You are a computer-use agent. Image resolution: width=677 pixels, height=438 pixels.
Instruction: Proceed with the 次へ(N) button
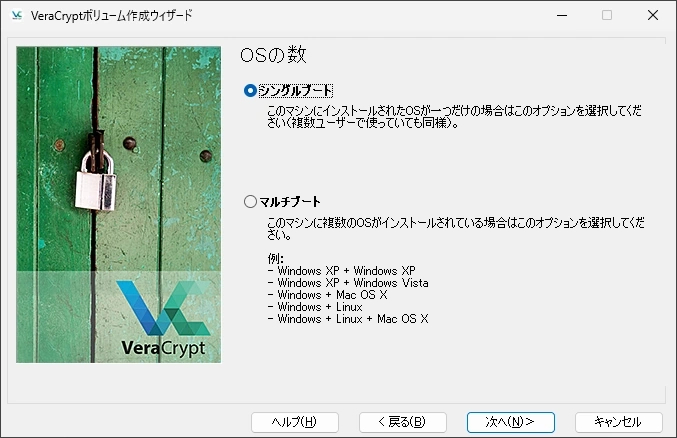coord(511,422)
